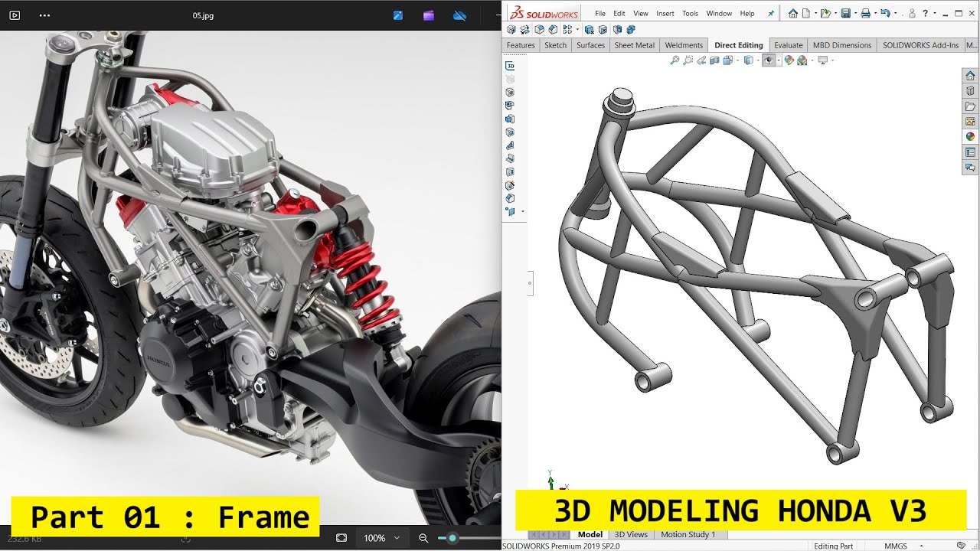Screen dimensions: 980x551
Task: Expand the Hide/Show Items dropdown arrow
Action: [x=779, y=60]
